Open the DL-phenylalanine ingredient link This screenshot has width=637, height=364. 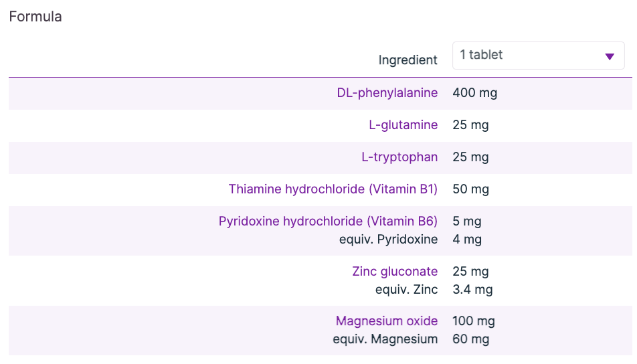[x=387, y=93]
